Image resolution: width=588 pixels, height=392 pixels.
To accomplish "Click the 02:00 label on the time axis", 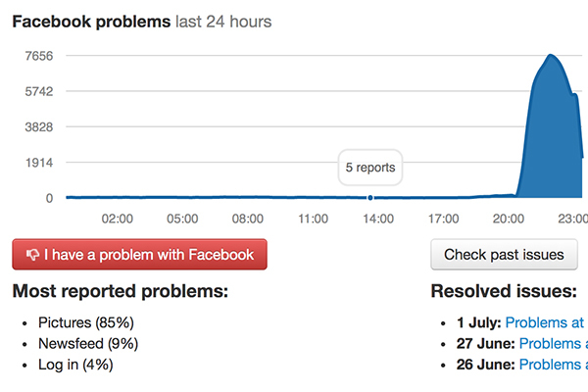I will point(118,218).
